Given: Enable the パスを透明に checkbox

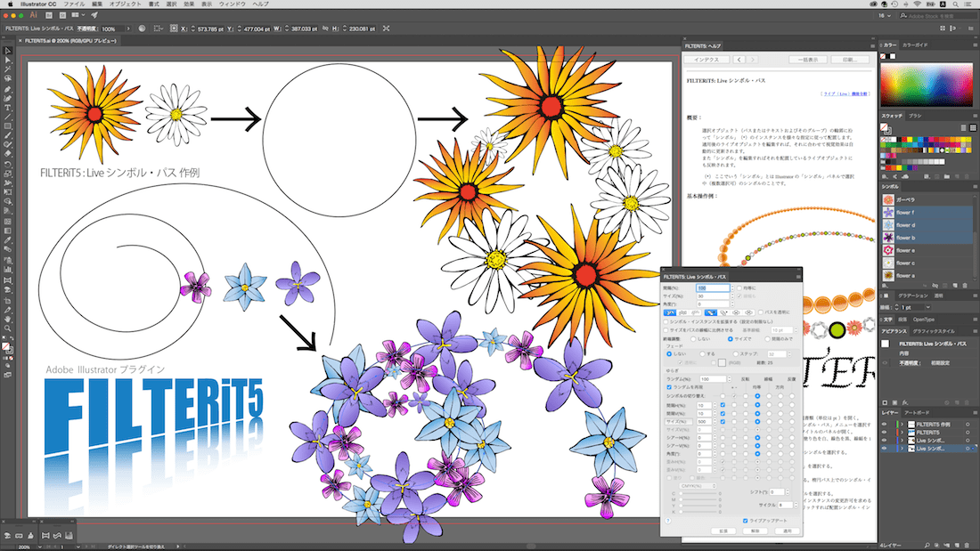Looking at the screenshot, I should coord(761,312).
